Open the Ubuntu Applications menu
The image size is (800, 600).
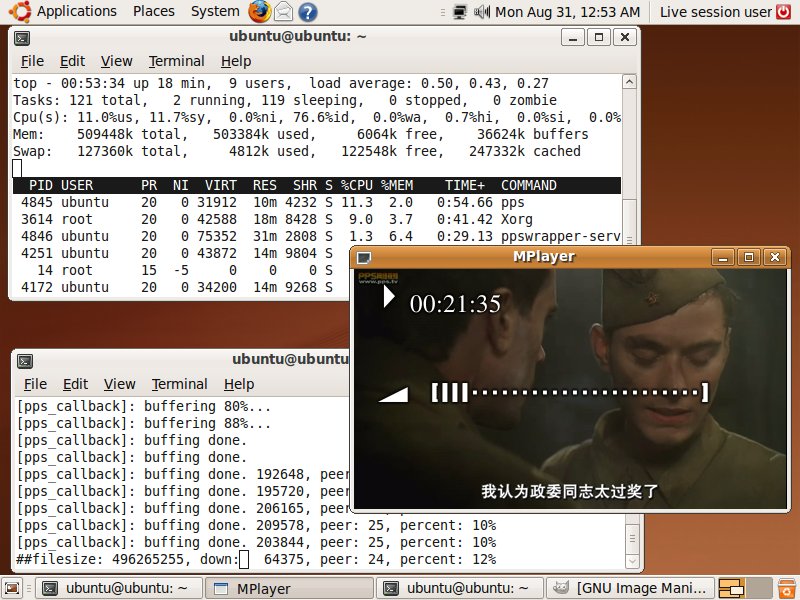click(x=63, y=11)
